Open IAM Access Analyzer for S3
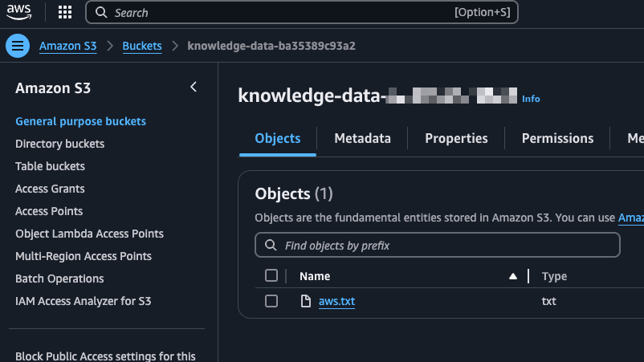 [x=83, y=301]
